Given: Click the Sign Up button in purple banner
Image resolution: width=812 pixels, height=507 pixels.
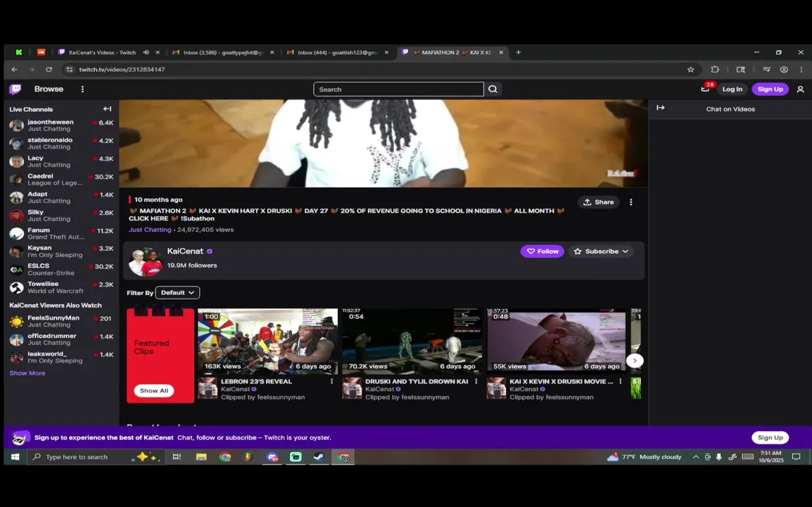Looking at the screenshot, I should 770,437.
